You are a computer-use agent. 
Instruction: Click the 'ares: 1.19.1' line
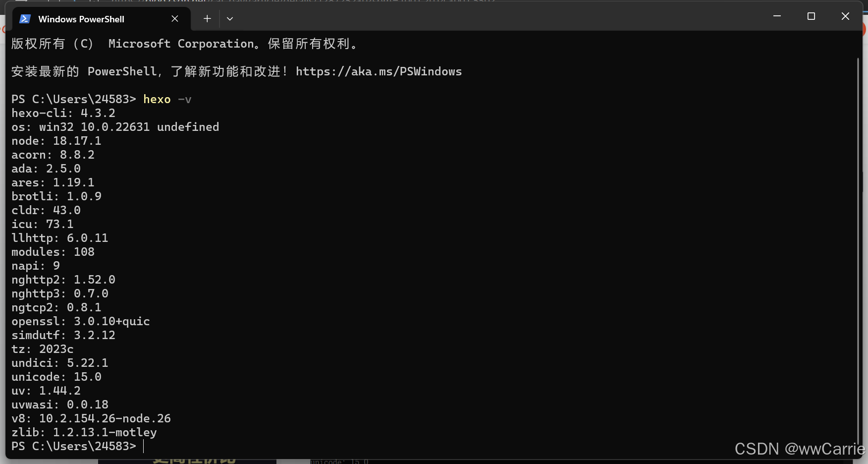pos(53,183)
